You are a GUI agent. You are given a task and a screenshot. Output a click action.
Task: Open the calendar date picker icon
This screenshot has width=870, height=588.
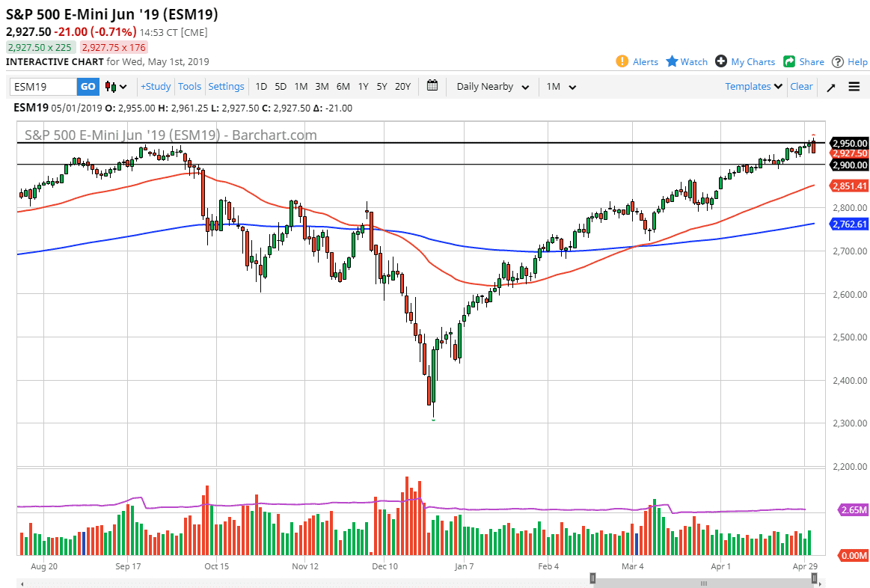click(432, 86)
